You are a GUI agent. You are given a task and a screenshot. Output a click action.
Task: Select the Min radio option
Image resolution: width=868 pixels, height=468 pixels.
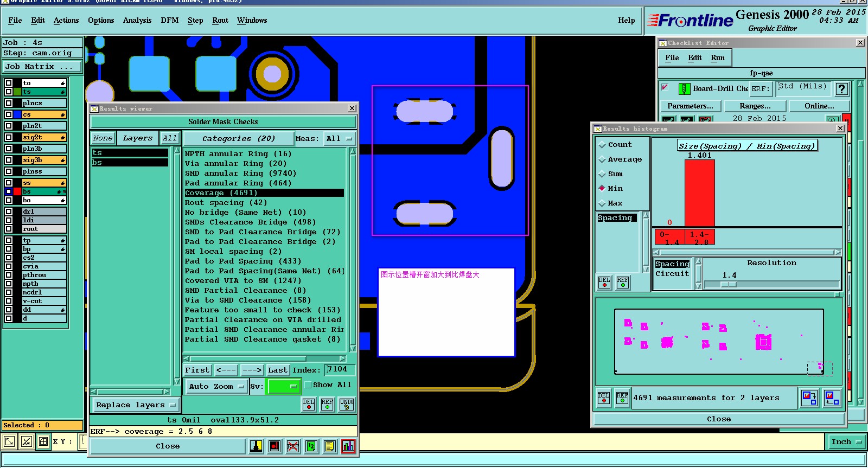pos(602,189)
